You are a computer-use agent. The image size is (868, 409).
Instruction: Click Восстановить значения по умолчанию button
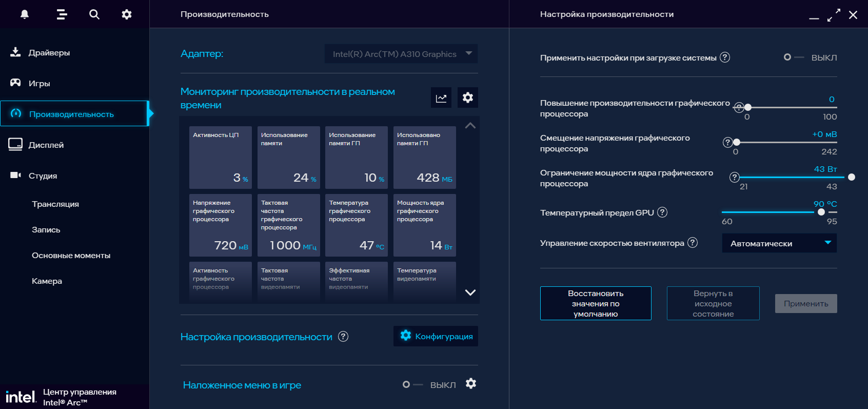[596, 303]
